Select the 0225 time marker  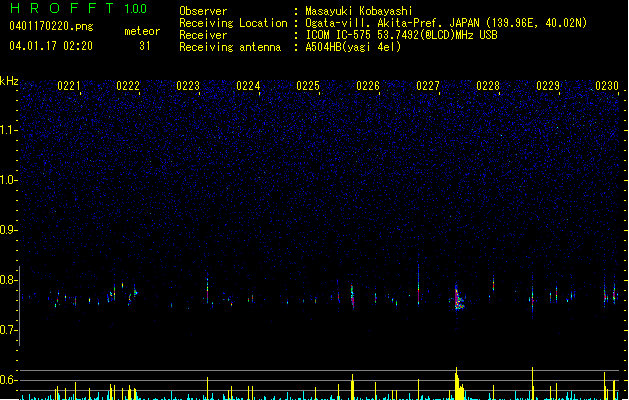click(308, 86)
